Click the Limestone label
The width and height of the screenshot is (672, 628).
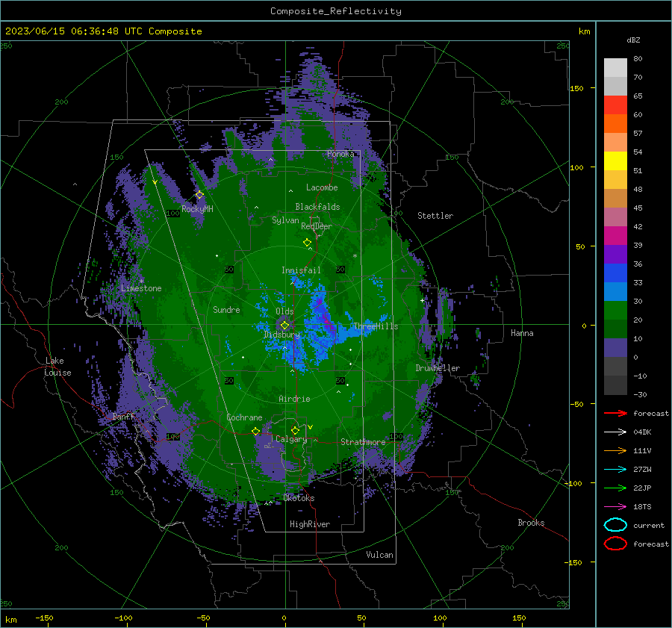(141, 288)
